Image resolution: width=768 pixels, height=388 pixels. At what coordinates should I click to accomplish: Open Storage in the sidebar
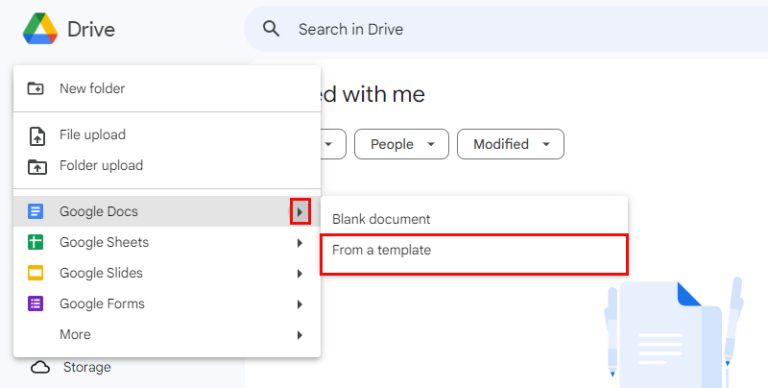coord(87,367)
